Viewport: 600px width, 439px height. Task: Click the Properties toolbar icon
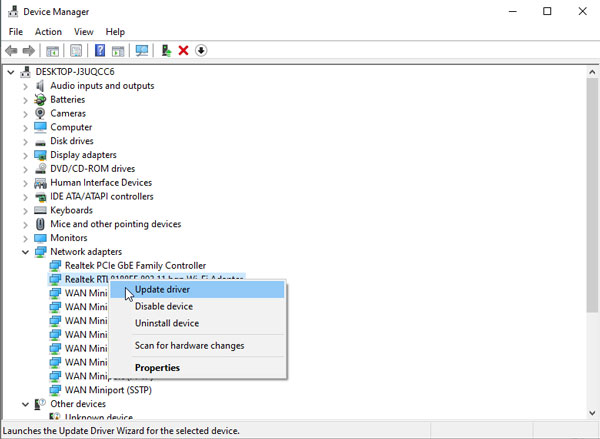[x=76, y=51]
